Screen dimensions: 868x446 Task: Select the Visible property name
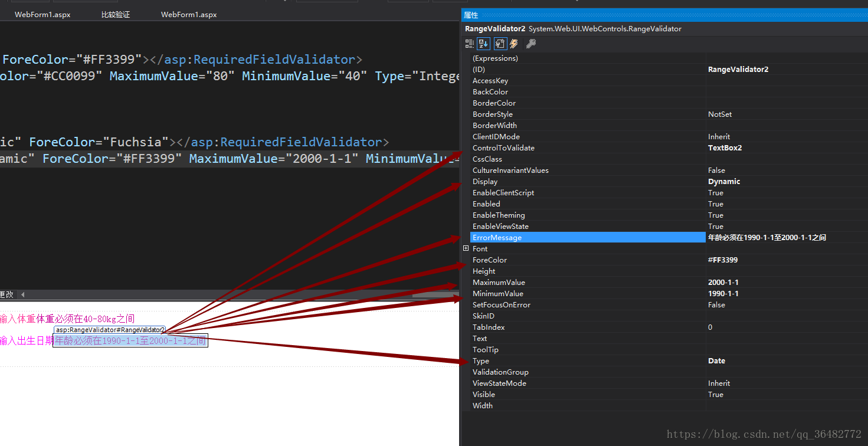coord(484,395)
